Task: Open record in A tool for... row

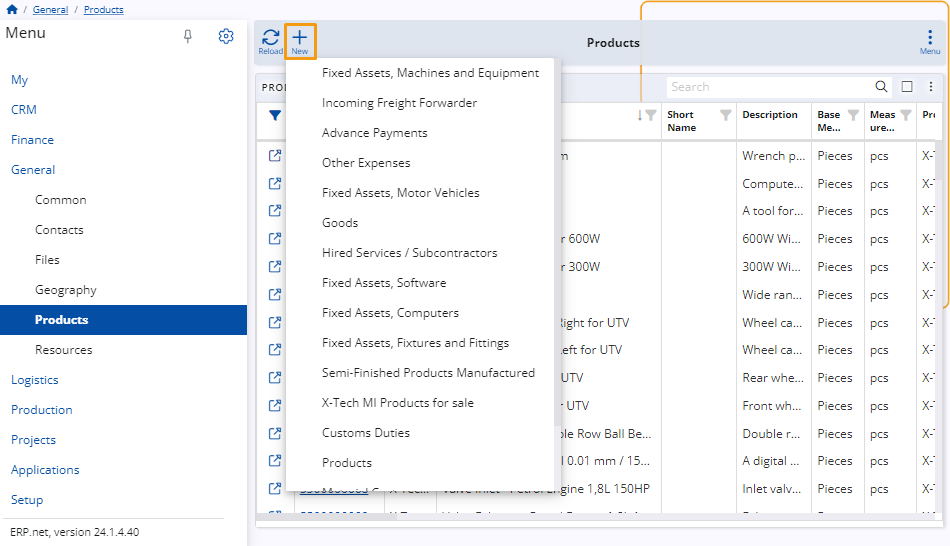Action: coord(275,210)
